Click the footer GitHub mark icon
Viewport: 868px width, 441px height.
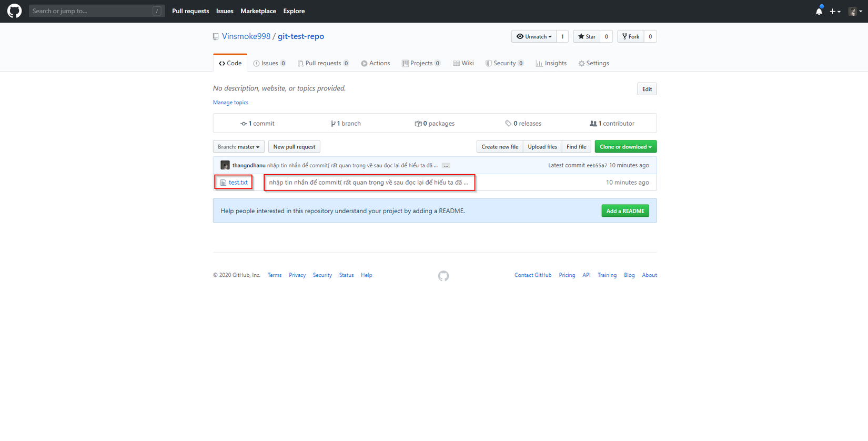pos(443,276)
